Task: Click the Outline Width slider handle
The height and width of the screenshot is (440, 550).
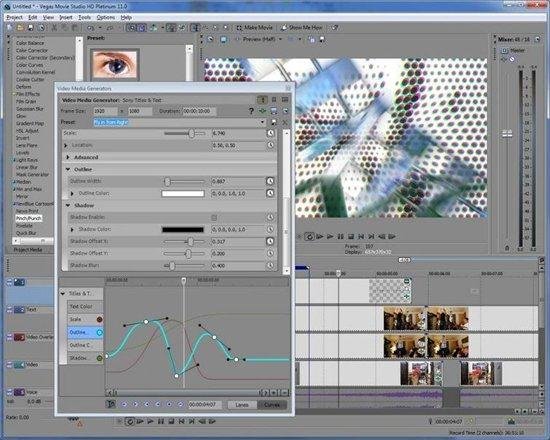Action: tap(168, 181)
